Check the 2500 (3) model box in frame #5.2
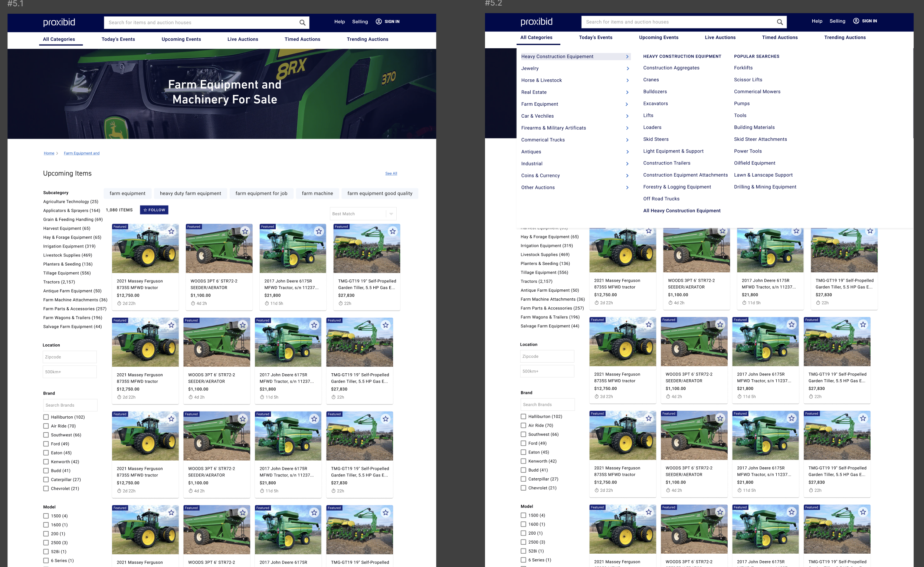Viewport: 924px width, 567px height. [x=523, y=542]
